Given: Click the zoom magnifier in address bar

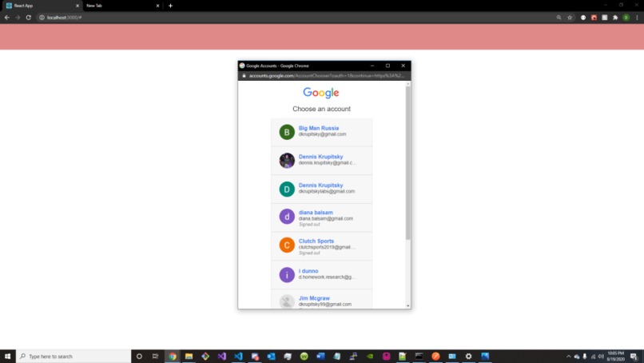Looking at the screenshot, I should coord(559,18).
